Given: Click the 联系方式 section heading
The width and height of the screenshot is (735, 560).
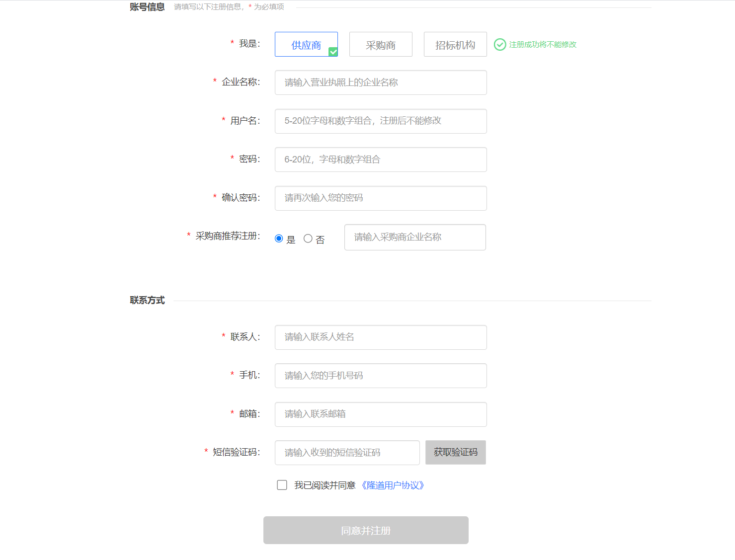Looking at the screenshot, I should click(x=147, y=300).
